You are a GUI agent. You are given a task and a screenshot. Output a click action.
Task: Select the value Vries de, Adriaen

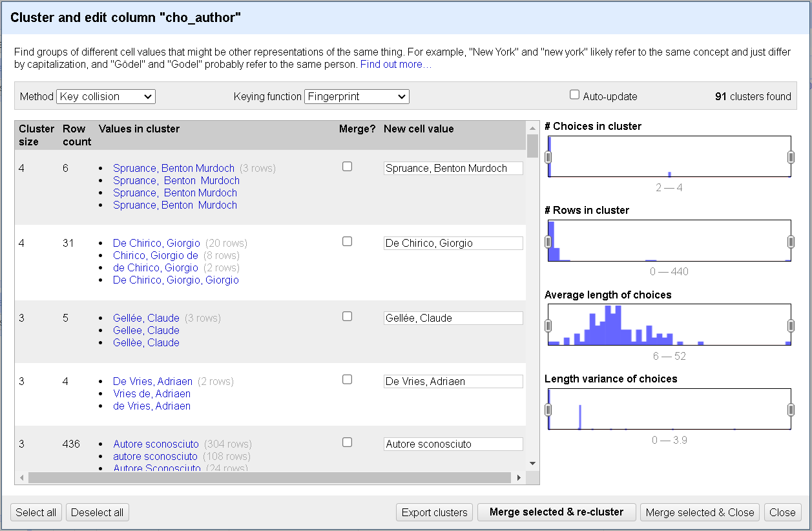tap(151, 393)
